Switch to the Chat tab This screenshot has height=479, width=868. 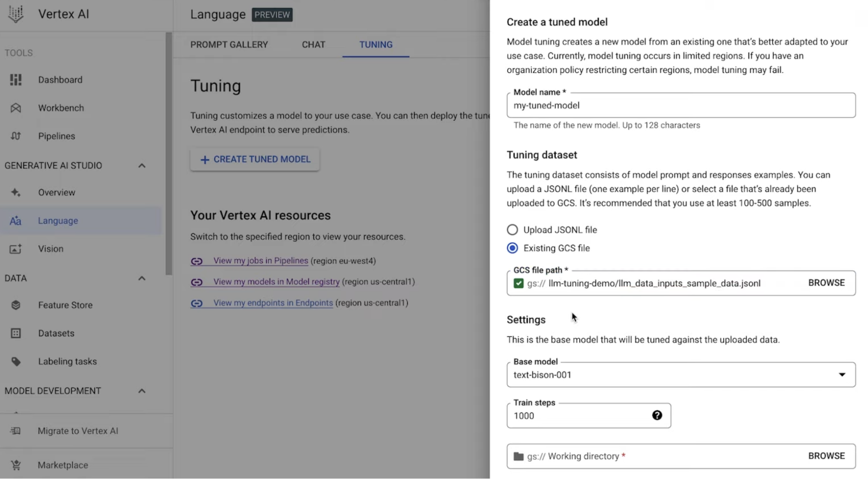tap(313, 45)
